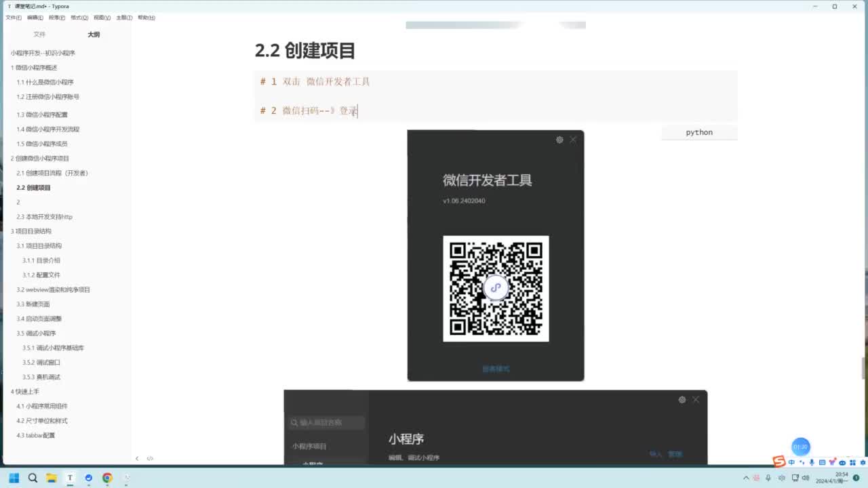Viewport: 868px width, 488px height.
Task: Select the 小程序 project list screenshot image
Action: pos(496,428)
